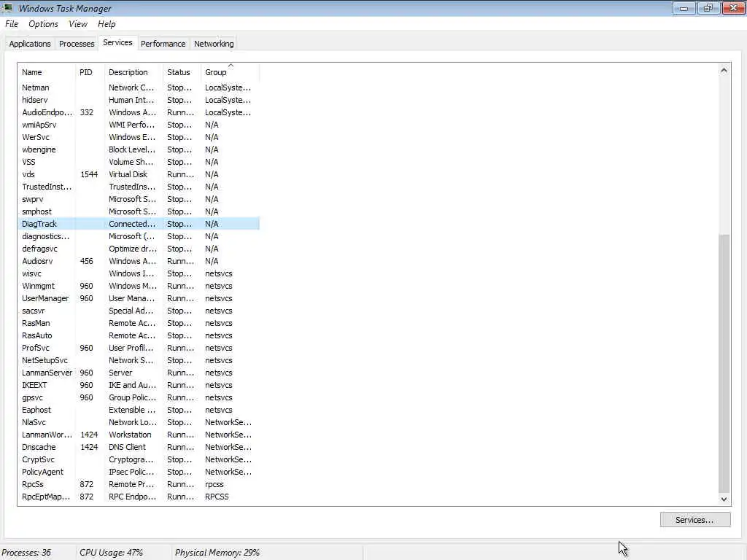Click the Virtual Disk description cell
This screenshot has width=747, height=560.
pyautogui.click(x=128, y=174)
